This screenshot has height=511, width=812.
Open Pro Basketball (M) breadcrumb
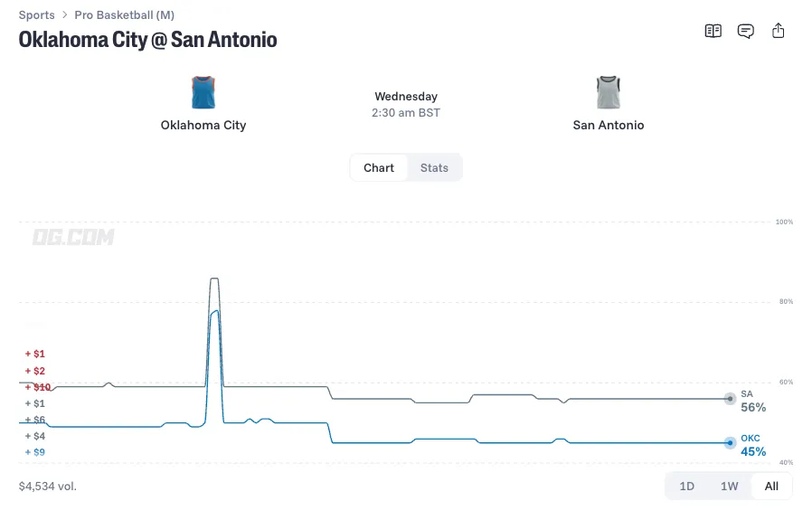pyautogui.click(x=124, y=15)
